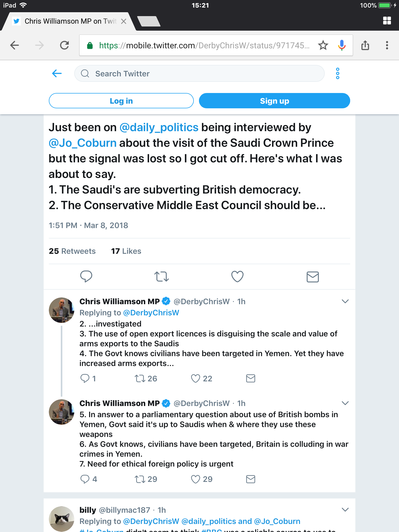399x532 pixels.
Task: Open Twitter's blue three-dot options menu
Action: coord(337,74)
